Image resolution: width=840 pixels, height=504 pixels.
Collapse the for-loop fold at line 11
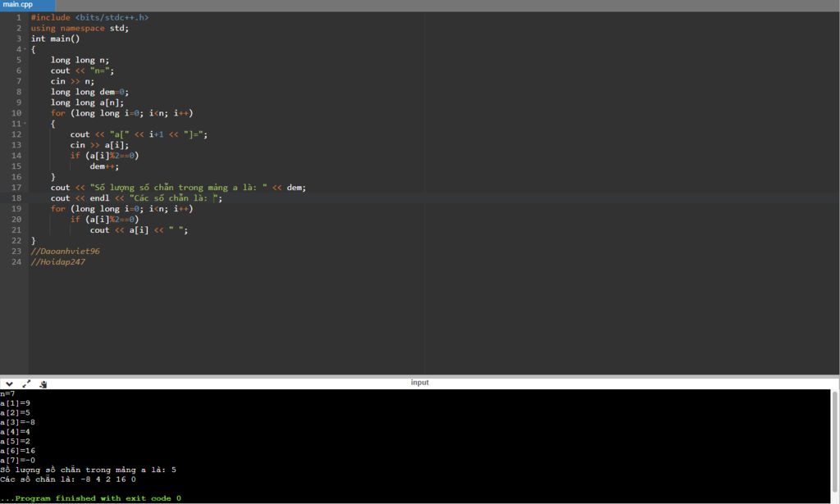tap(25, 124)
